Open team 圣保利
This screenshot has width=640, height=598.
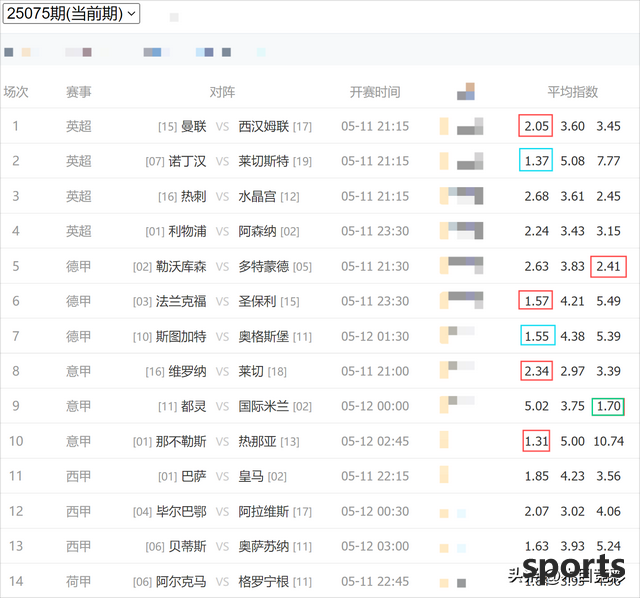point(258,301)
